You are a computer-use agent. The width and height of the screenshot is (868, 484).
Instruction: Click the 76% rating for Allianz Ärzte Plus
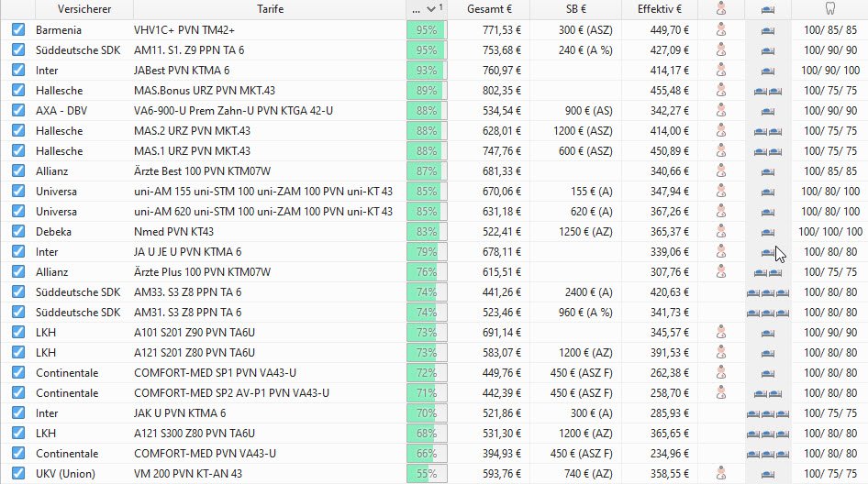point(427,272)
